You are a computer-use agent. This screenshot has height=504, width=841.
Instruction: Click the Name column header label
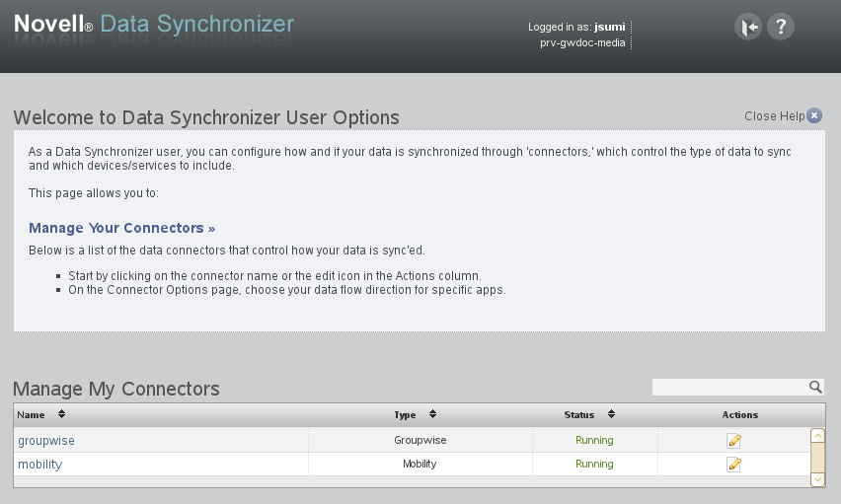(31, 415)
